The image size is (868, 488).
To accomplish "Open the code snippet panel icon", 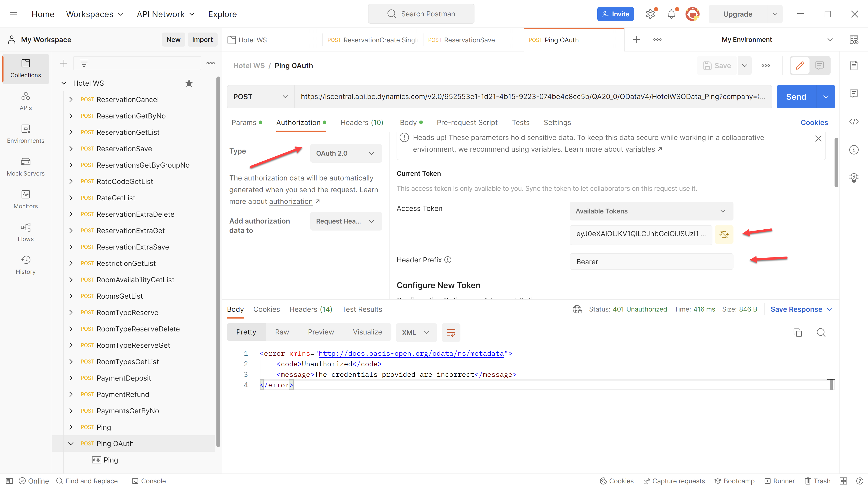I will tap(853, 122).
